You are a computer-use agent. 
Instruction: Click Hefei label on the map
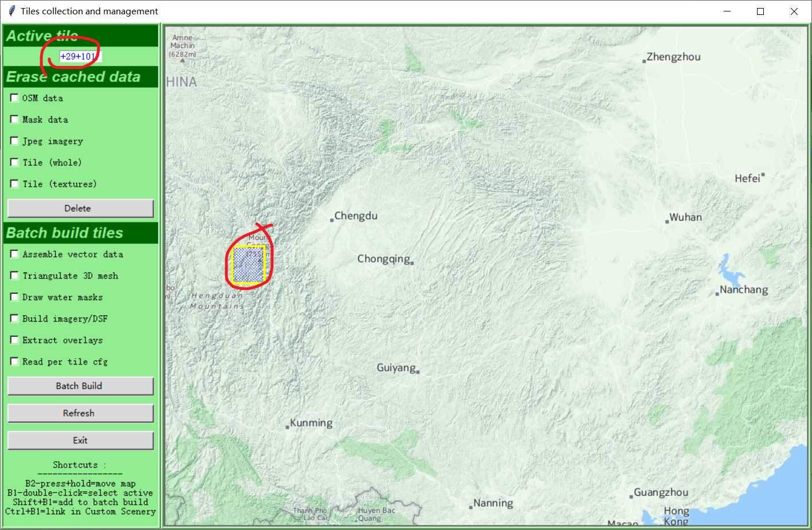(747, 179)
